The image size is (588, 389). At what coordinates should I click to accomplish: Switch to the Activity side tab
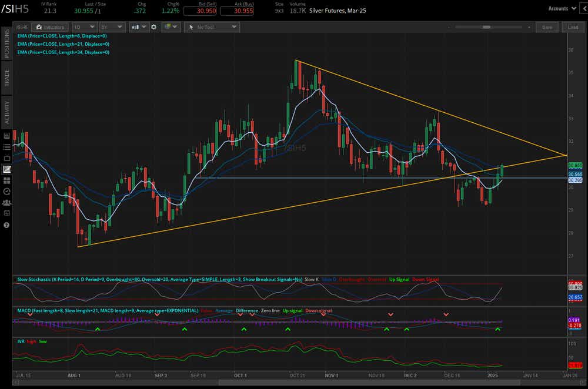point(7,111)
